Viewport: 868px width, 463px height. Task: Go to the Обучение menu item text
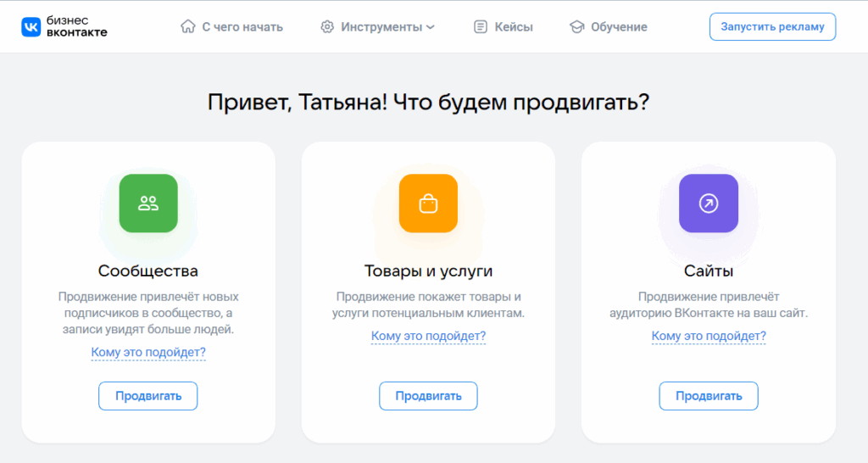tap(620, 27)
